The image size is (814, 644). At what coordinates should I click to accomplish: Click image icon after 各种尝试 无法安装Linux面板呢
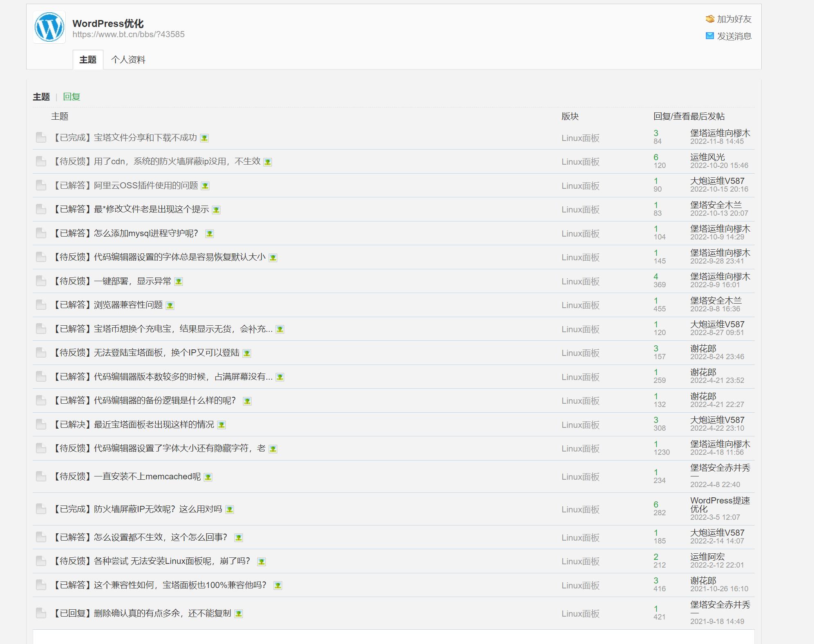coord(262,562)
